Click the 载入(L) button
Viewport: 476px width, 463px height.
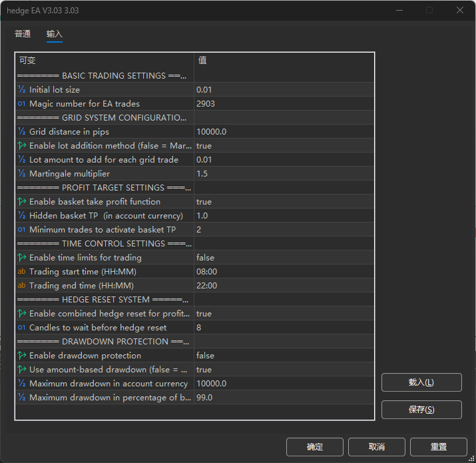click(x=421, y=382)
